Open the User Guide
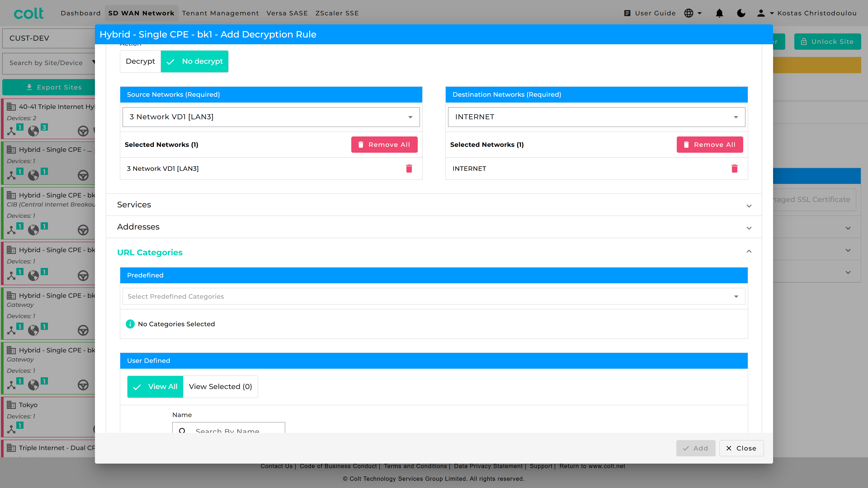 pyautogui.click(x=650, y=13)
